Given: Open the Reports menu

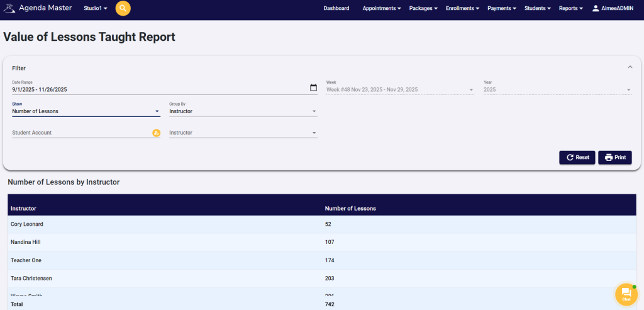Looking at the screenshot, I should [x=571, y=8].
